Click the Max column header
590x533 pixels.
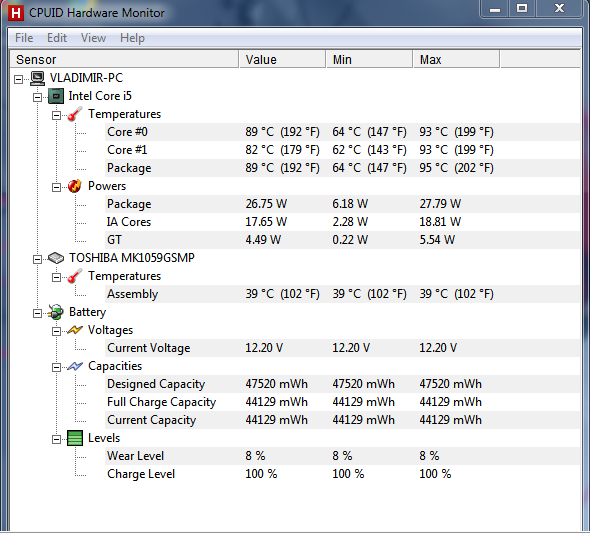(x=456, y=59)
